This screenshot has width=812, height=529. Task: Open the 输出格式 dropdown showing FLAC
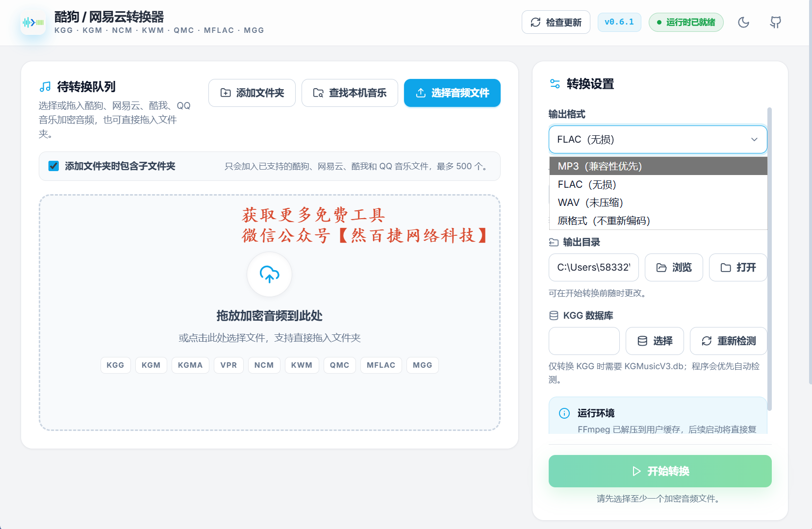point(658,140)
